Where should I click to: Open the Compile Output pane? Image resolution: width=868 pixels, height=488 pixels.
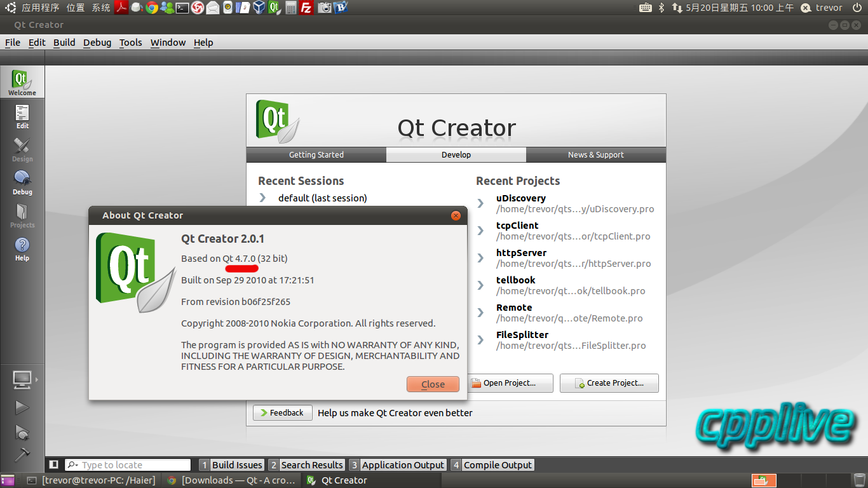point(492,465)
